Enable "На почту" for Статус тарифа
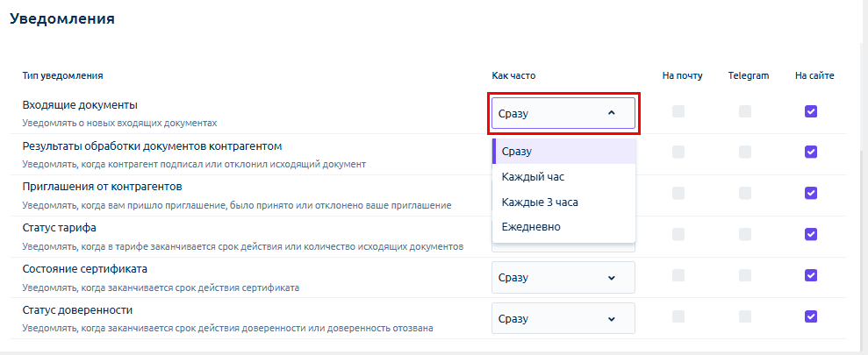Screen dimensions: 868x355 [678, 234]
